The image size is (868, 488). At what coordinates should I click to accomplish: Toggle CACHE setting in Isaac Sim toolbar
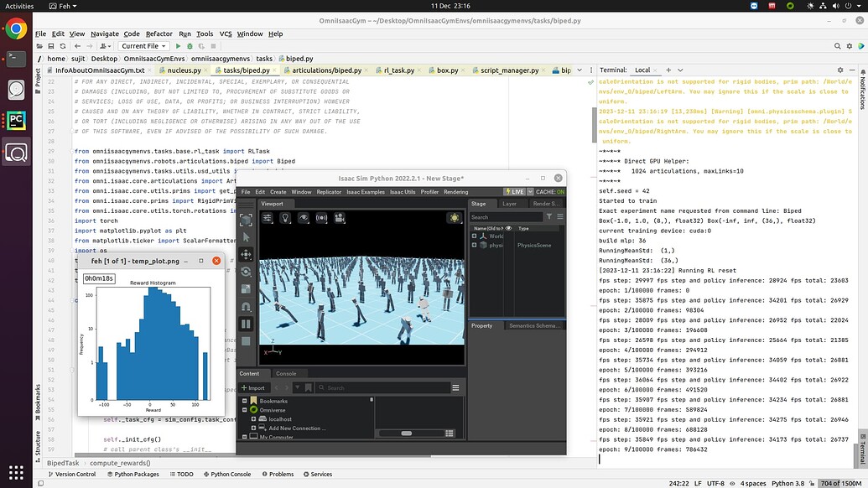tap(552, 191)
